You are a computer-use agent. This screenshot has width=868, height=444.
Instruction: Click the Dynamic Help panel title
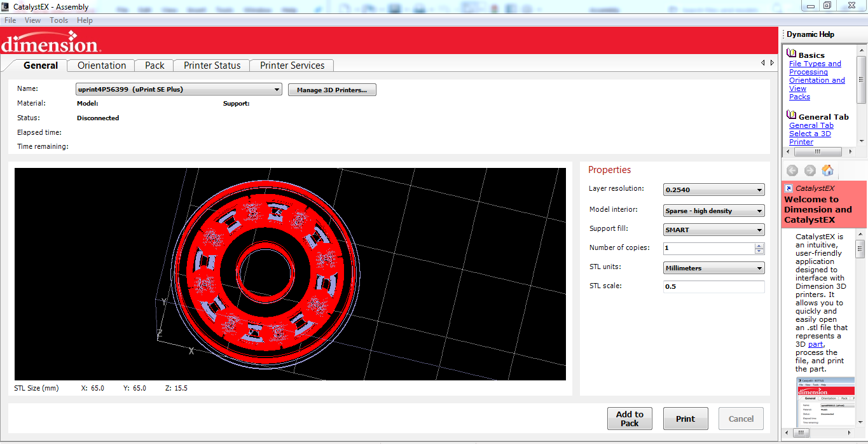coord(810,34)
